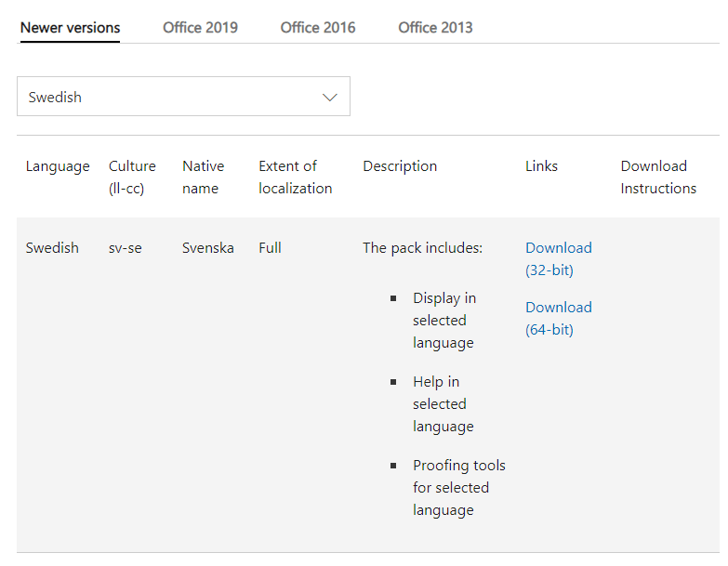Select the Language column header
The width and height of the screenshot is (728, 566).
[x=58, y=166]
